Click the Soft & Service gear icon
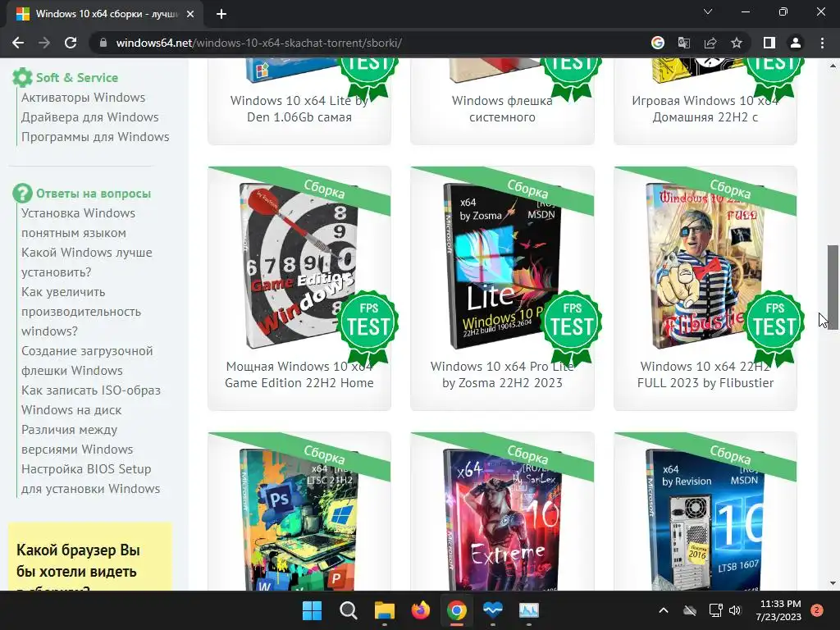 [x=22, y=78]
